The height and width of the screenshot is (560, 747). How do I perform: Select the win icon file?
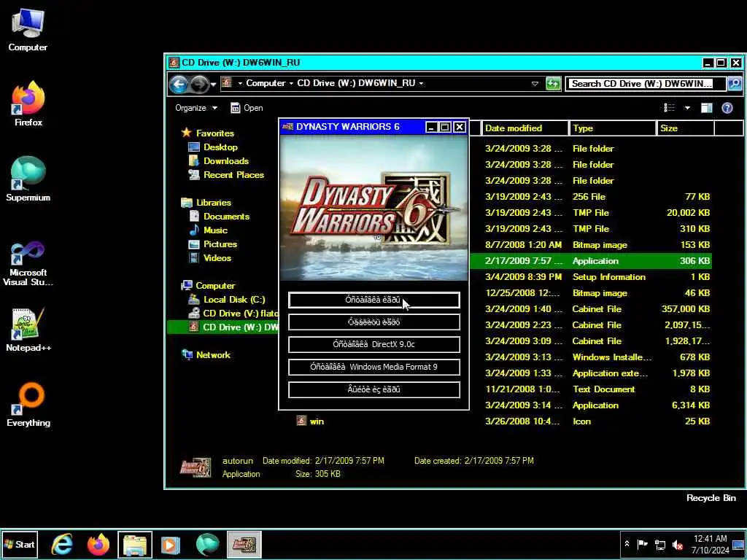(x=310, y=421)
